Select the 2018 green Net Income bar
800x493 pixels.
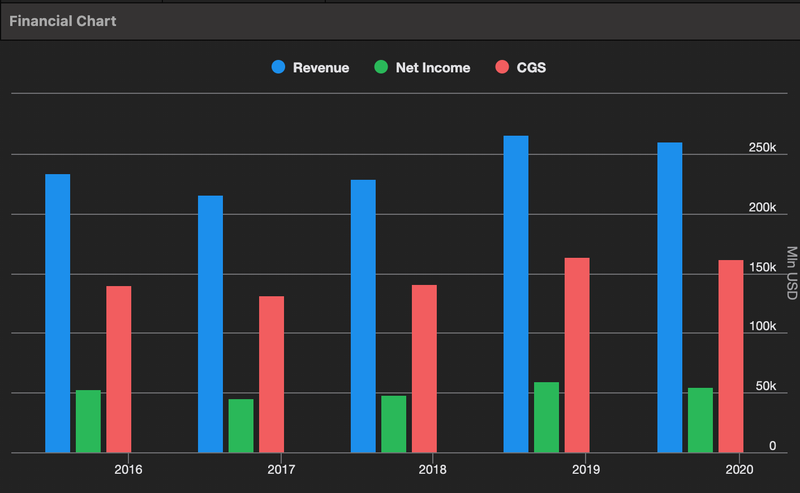394,424
